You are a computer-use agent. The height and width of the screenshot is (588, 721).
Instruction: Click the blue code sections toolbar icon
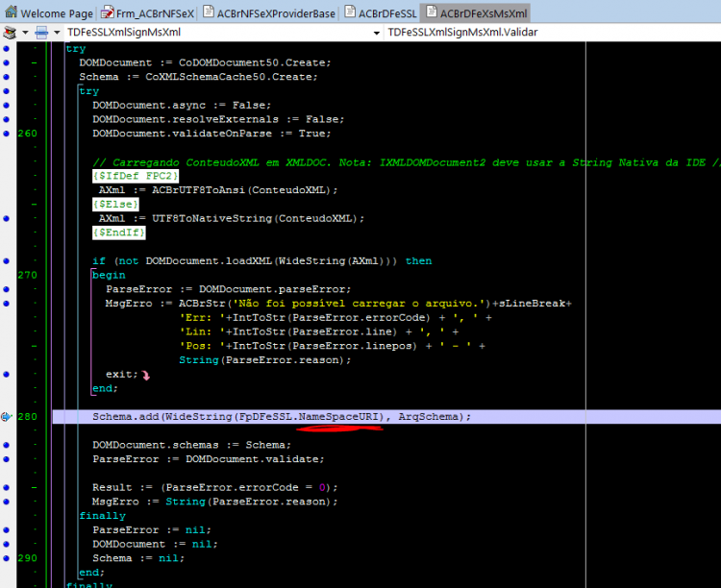(42, 32)
